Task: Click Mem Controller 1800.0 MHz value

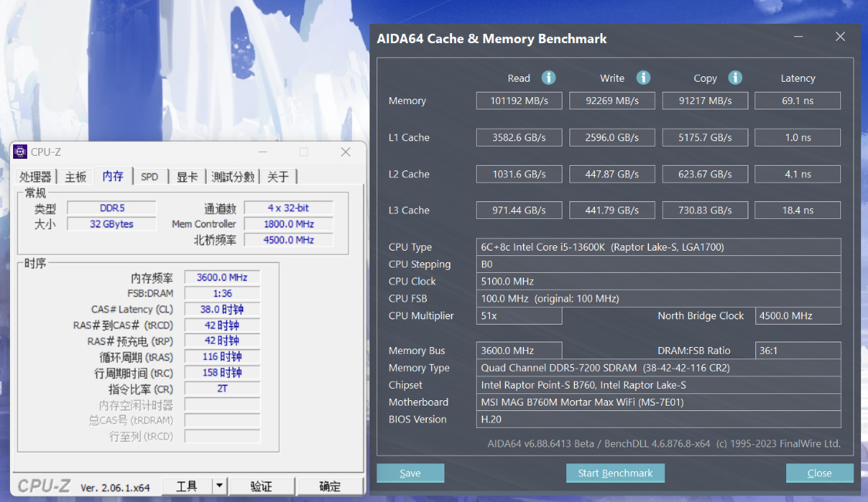Action: pos(289,224)
